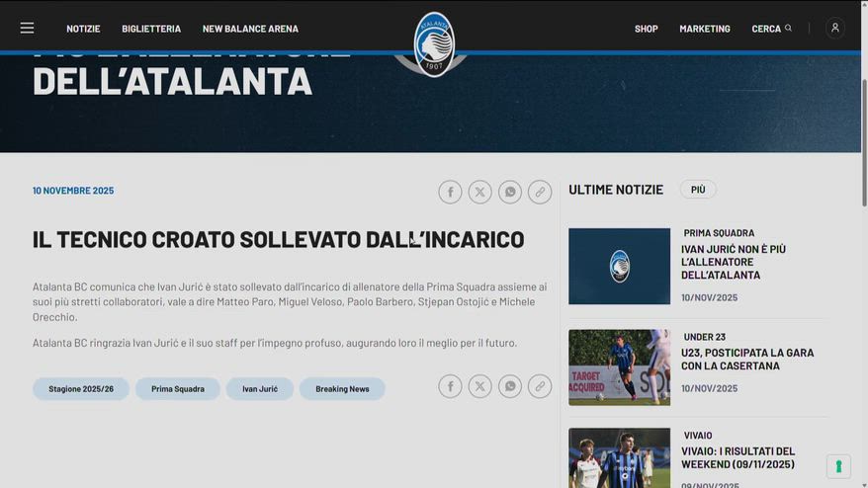Screen dimensions: 868x488
Task: Open Cerca search in header
Action: tap(771, 29)
